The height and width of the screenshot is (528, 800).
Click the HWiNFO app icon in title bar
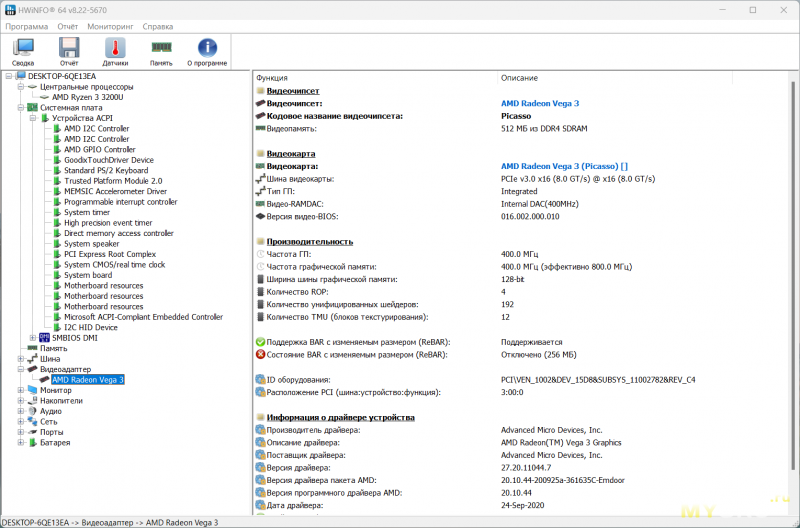[10, 10]
